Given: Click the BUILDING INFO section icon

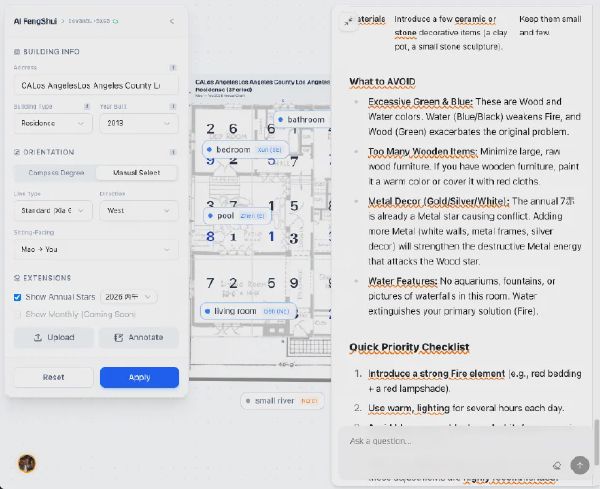Looking at the screenshot, I should [17, 52].
